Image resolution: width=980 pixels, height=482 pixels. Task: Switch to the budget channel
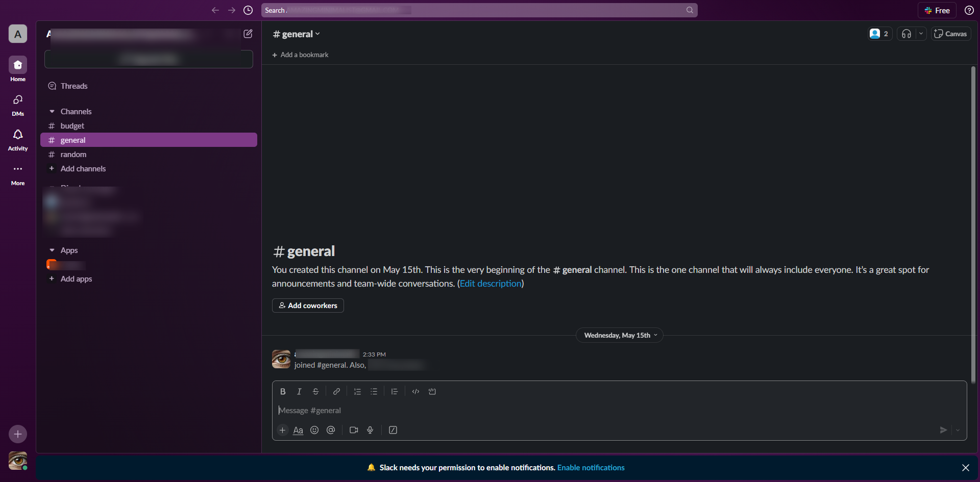pyautogui.click(x=149, y=125)
